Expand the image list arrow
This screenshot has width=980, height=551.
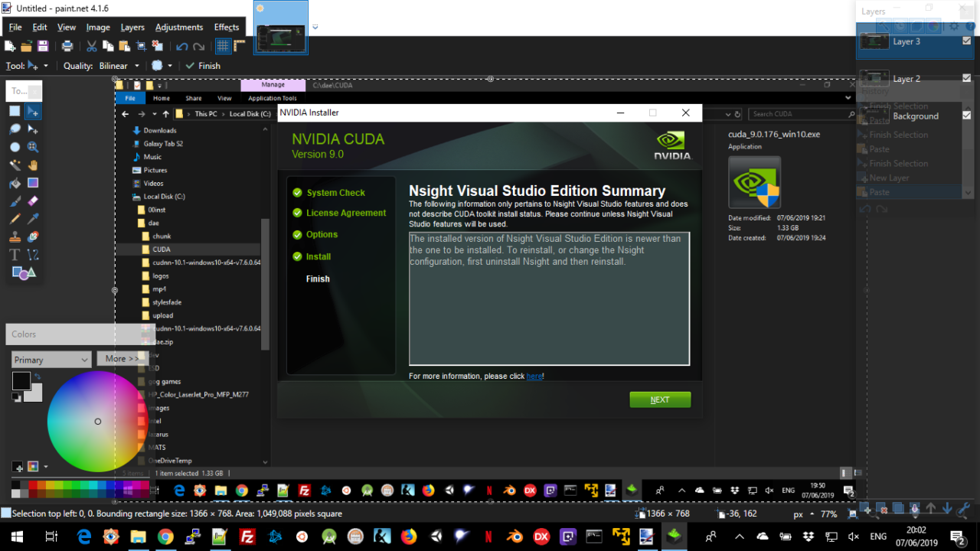coord(315,28)
